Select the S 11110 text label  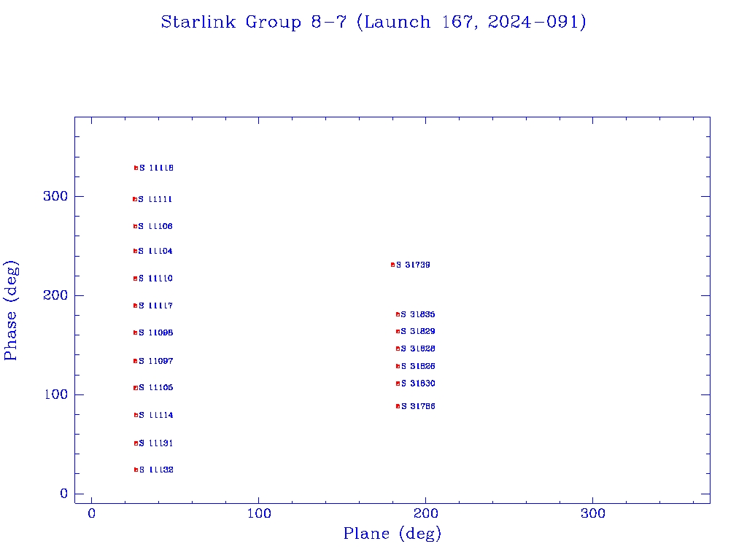[x=156, y=279]
